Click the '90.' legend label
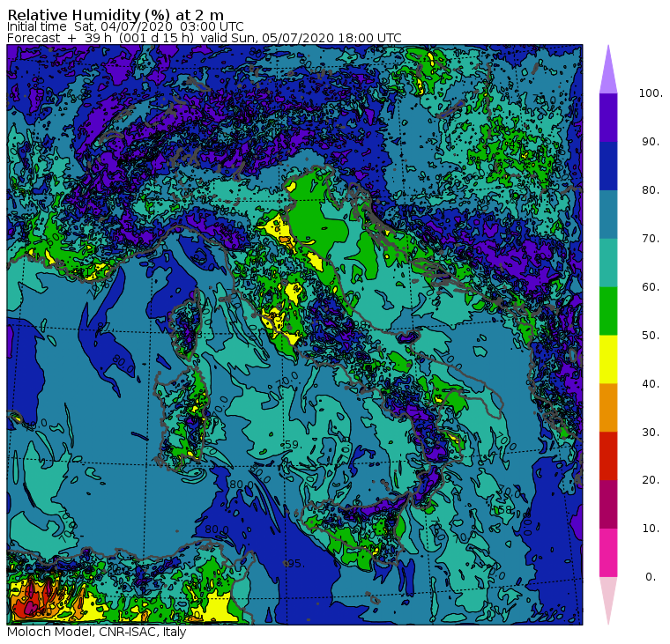This screenshot has width=670, height=644. coord(651,141)
